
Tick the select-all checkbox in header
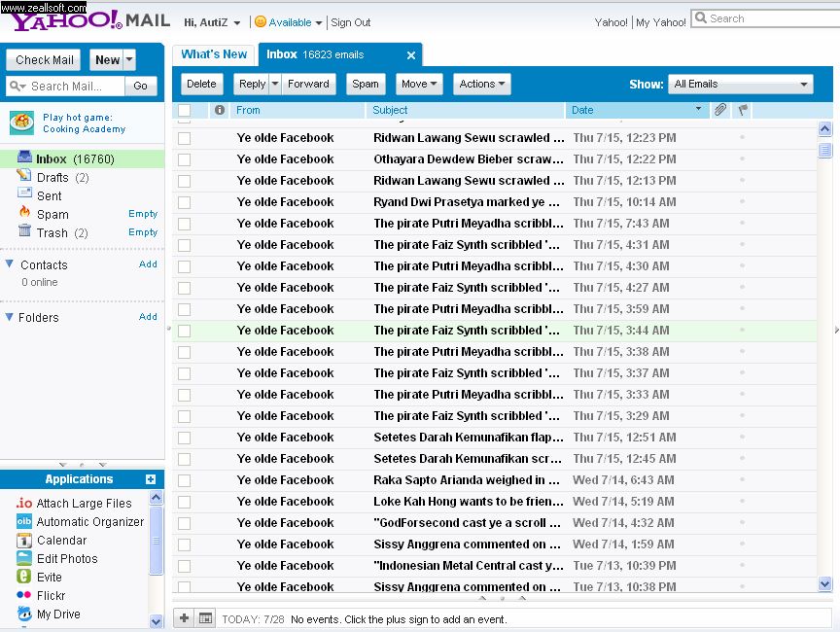[x=185, y=110]
